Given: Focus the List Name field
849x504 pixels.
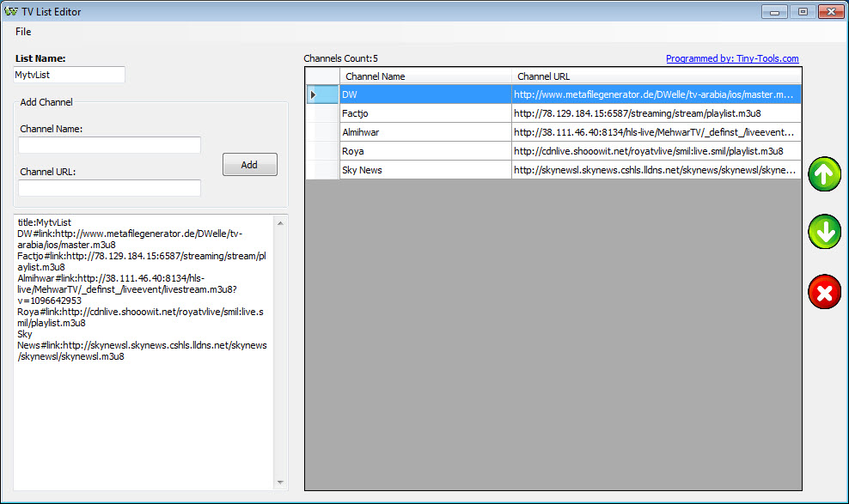Looking at the screenshot, I should click(x=70, y=75).
